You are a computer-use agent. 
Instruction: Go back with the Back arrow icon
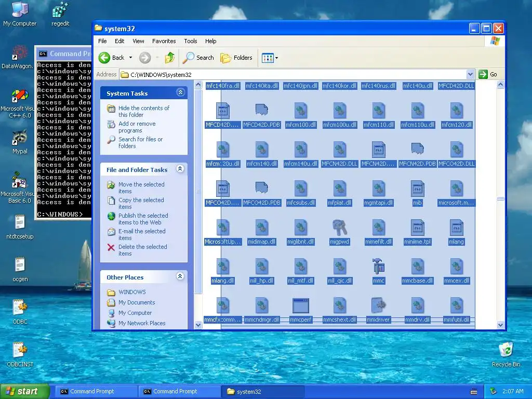click(x=104, y=58)
